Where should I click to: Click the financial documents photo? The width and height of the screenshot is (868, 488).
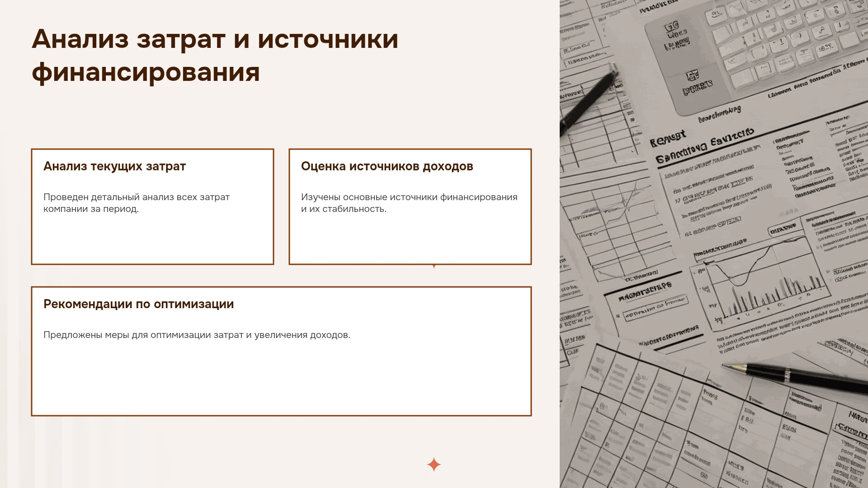tap(714, 244)
